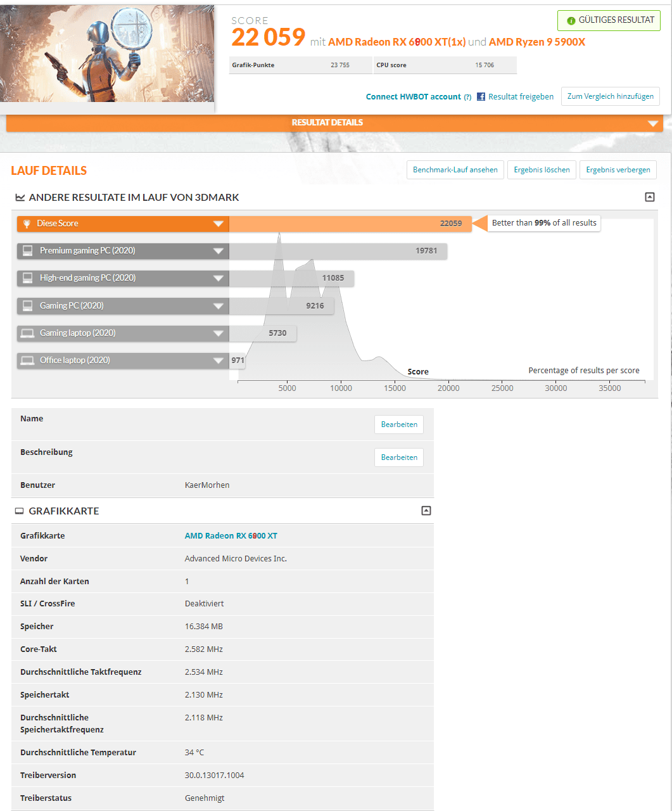Click the Facebook icon beside Resultat freigeben
The image size is (672, 811).
click(481, 97)
